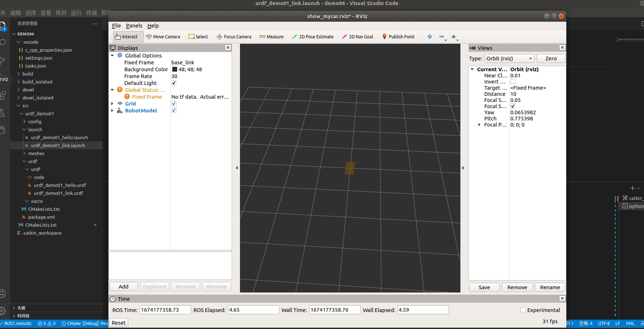Click the ROS Time field
The width and height of the screenshot is (644, 329).
(165, 310)
